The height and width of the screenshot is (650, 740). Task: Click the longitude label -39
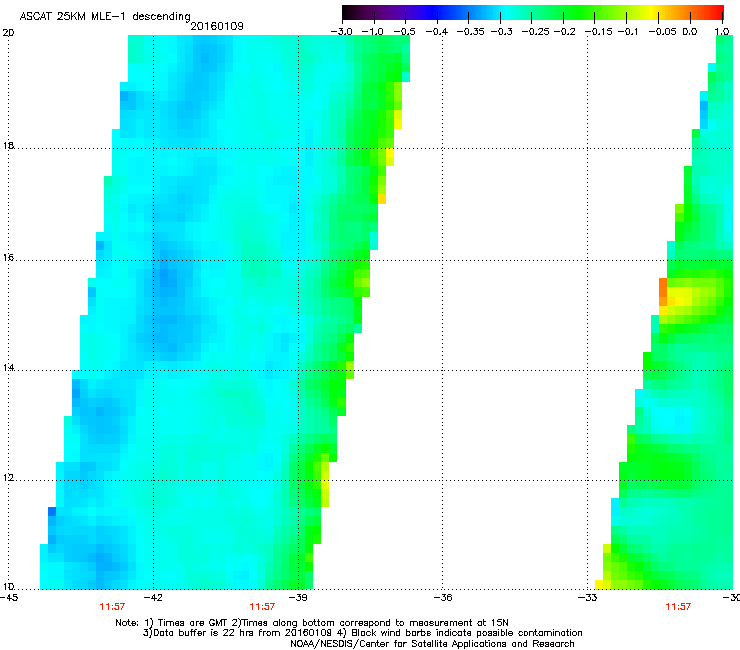pos(298,598)
